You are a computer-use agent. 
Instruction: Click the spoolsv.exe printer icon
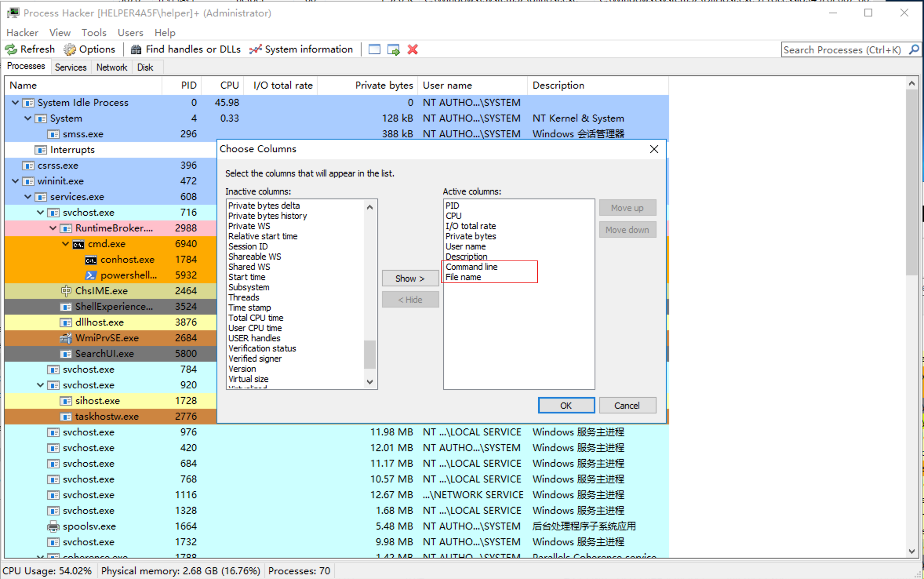[x=53, y=526]
